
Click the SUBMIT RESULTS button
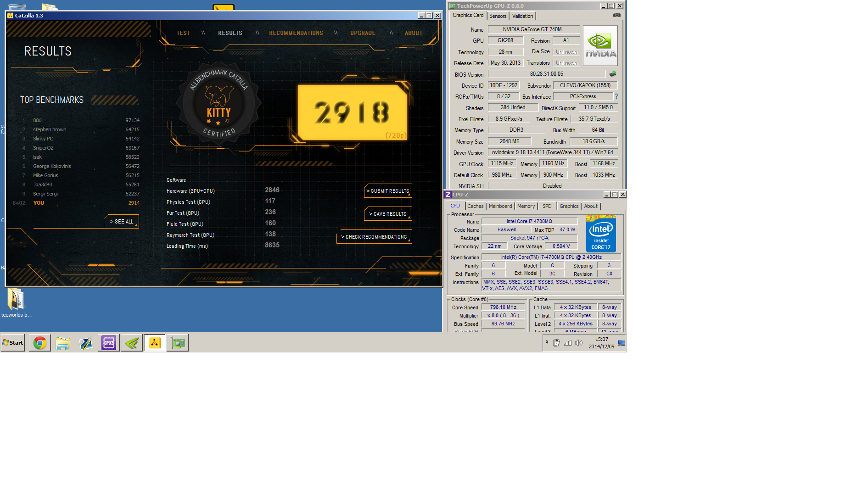pos(388,191)
